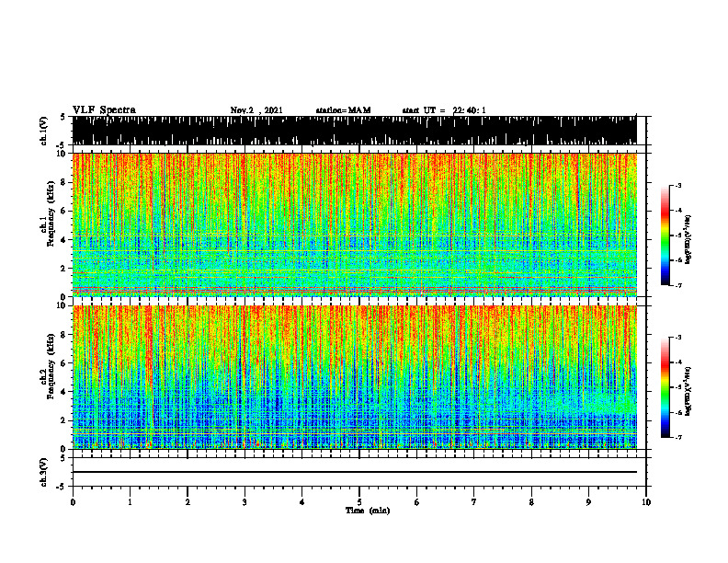Click tick label "9" on the time axis
The image size is (728, 563).
coord(588,502)
